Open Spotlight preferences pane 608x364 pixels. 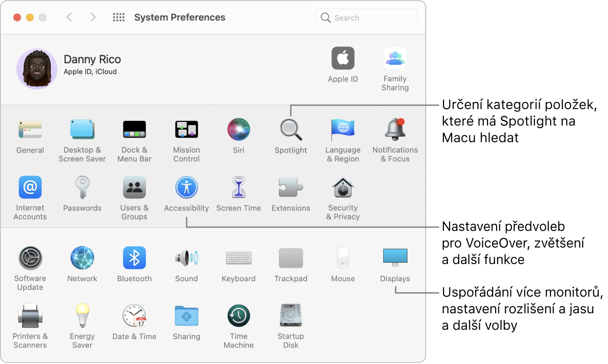(x=290, y=130)
